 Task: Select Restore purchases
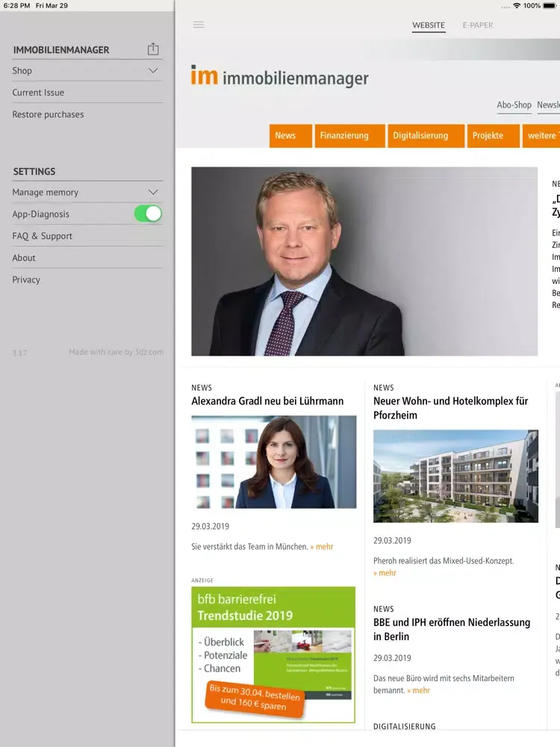87,114
